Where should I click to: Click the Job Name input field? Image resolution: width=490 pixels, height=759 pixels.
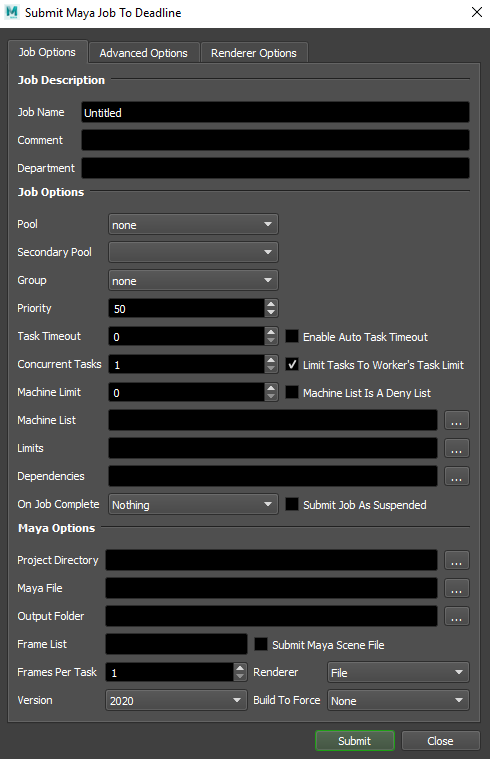(275, 112)
